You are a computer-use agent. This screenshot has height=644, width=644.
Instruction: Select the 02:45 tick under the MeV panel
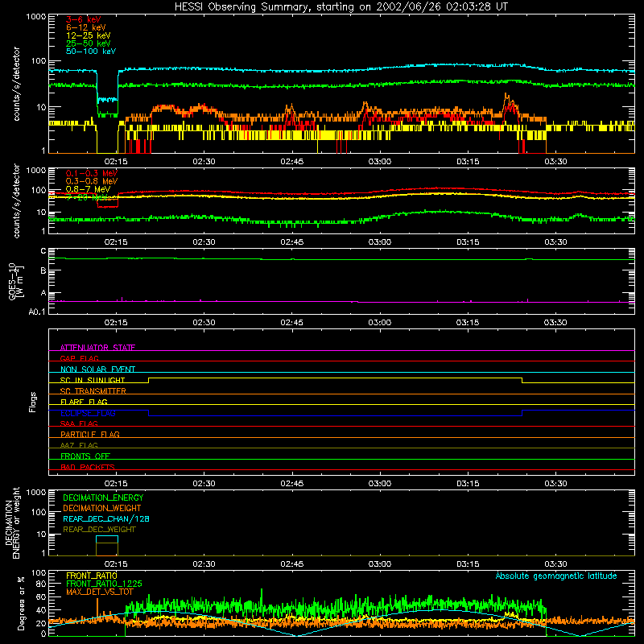[x=291, y=242]
